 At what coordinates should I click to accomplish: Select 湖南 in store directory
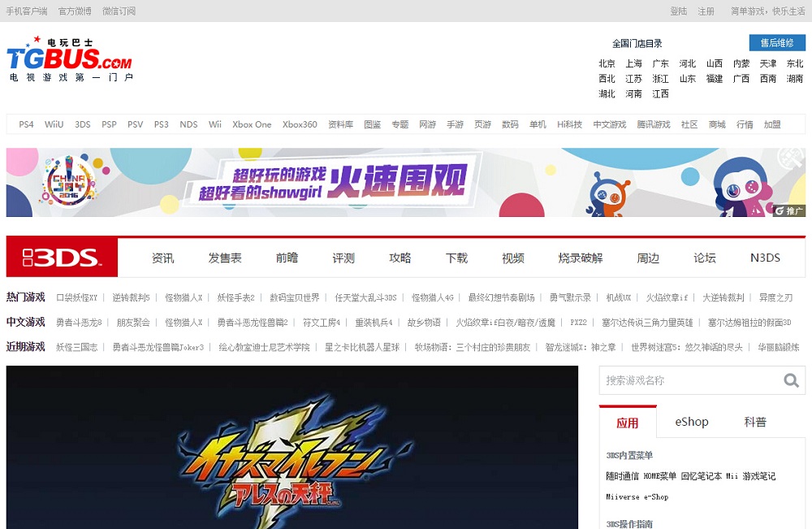795,78
